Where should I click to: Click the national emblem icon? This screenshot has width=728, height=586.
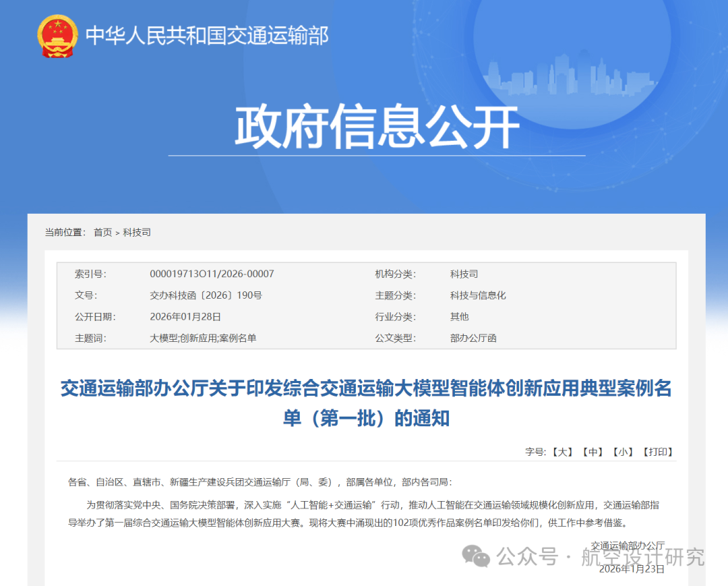[x=57, y=36]
